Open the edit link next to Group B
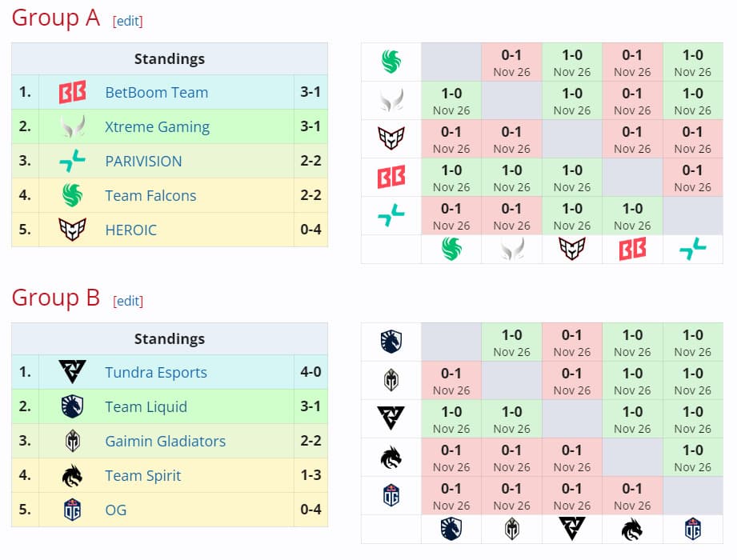Image resolution: width=737 pixels, height=560 pixels. point(127,302)
